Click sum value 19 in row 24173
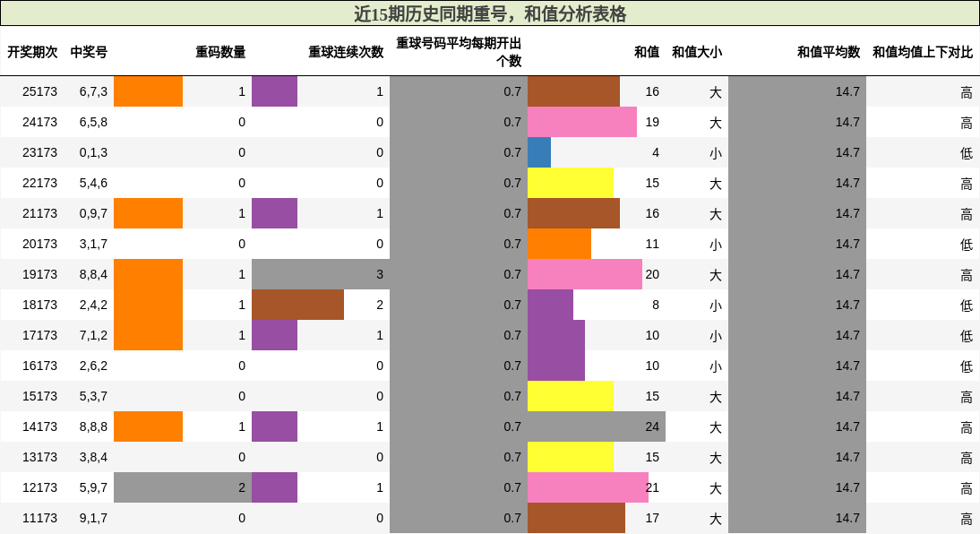Screen dimensions: 980x534 652,122
